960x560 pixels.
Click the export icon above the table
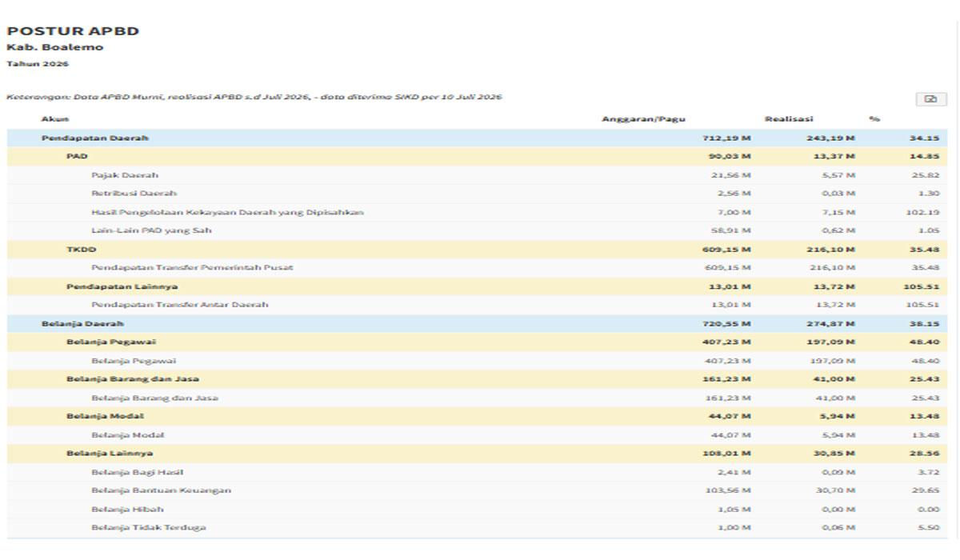pyautogui.click(x=930, y=99)
